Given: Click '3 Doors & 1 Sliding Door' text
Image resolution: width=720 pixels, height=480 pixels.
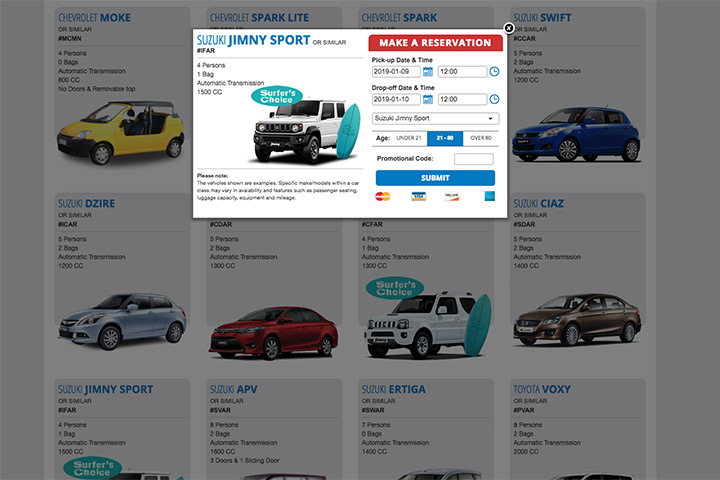Looking at the screenshot, I should pos(245,461).
